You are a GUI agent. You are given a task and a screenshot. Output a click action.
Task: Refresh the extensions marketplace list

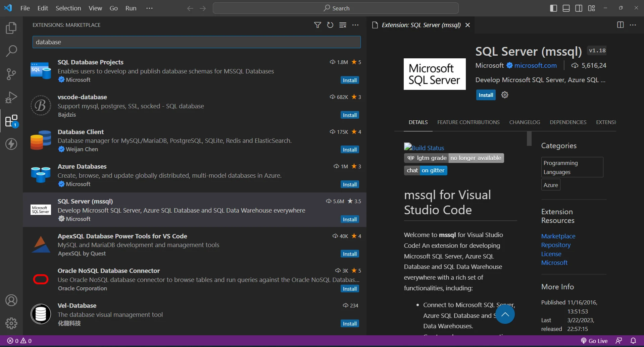(x=330, y=25)
